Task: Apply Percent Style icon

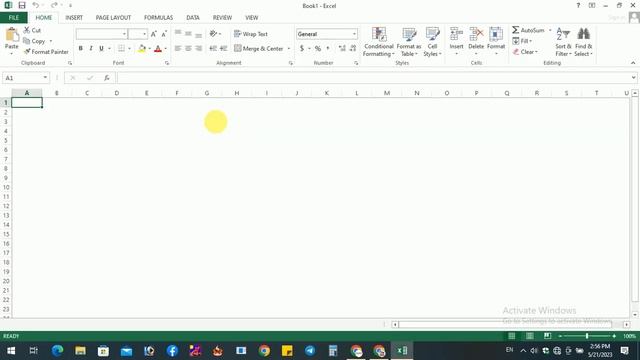Action: tap(318, 49)
